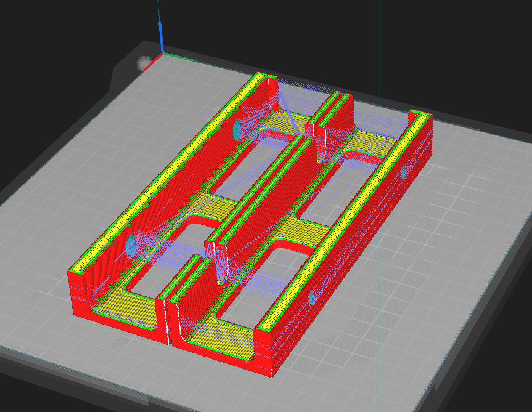Click the gray blob at bed's back-left corner
Viewport: 532px width, 412px height.
(x=145, y=62)
